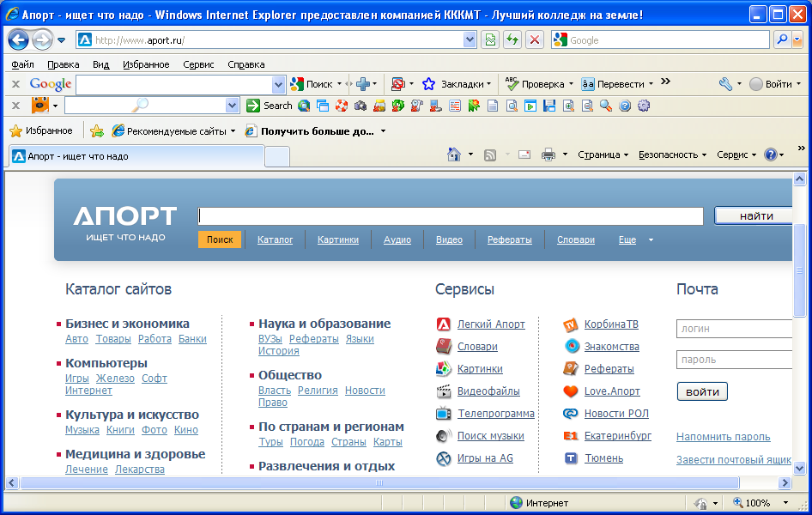The height and width of the screenshot is (515, 812).
Task: Open the zoom level 100% dropdown
Action: (785, 503)
